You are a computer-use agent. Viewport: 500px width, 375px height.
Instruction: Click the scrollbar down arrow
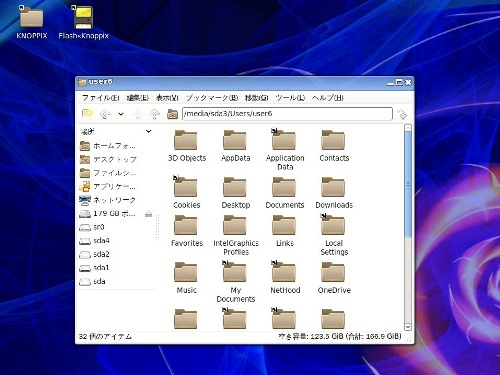point(408,327)
